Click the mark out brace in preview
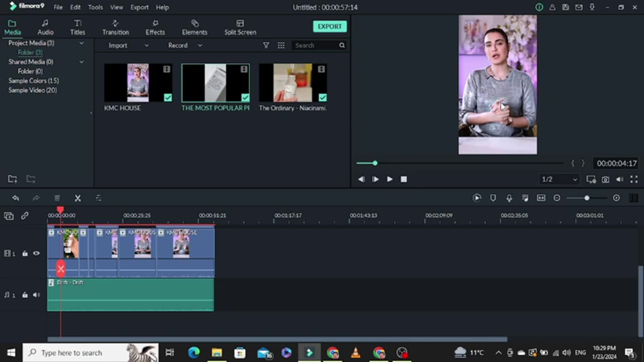 (x=583, y=163)
